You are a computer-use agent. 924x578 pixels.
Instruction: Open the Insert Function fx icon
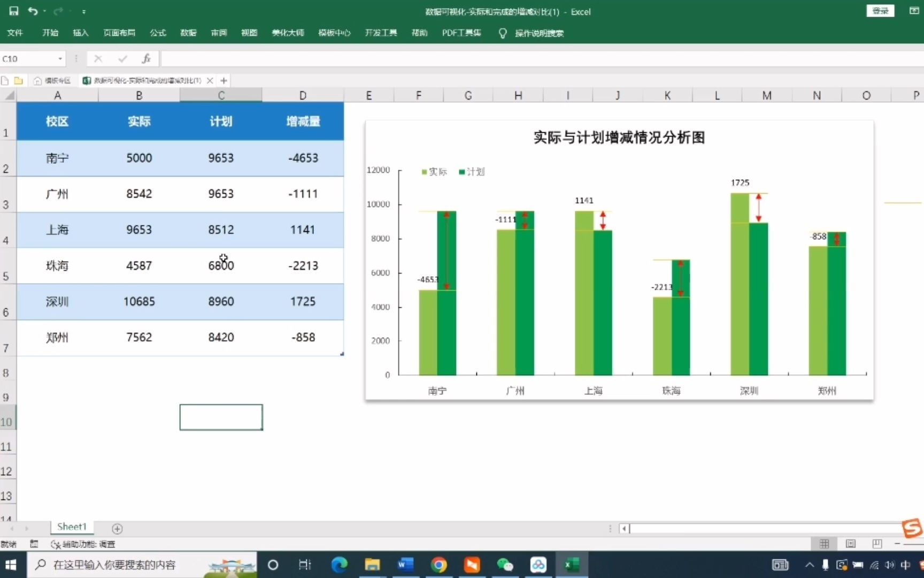click(146, 59)
